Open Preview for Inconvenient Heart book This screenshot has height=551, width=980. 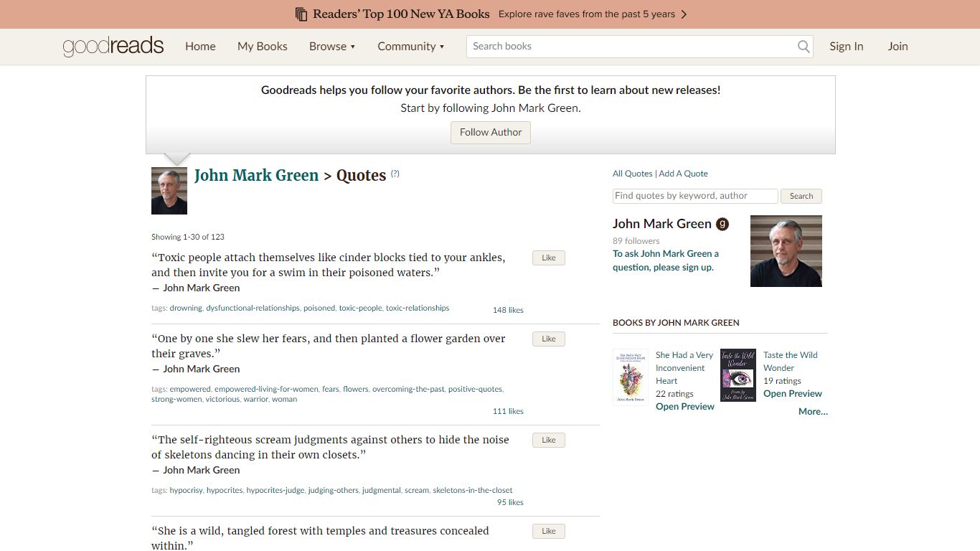pos(685,407)
